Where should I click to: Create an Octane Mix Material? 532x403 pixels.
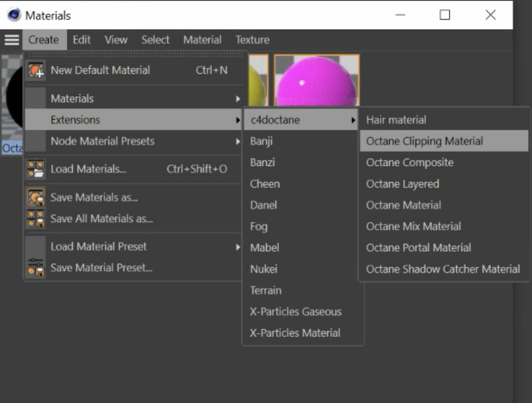click(414, 226)
